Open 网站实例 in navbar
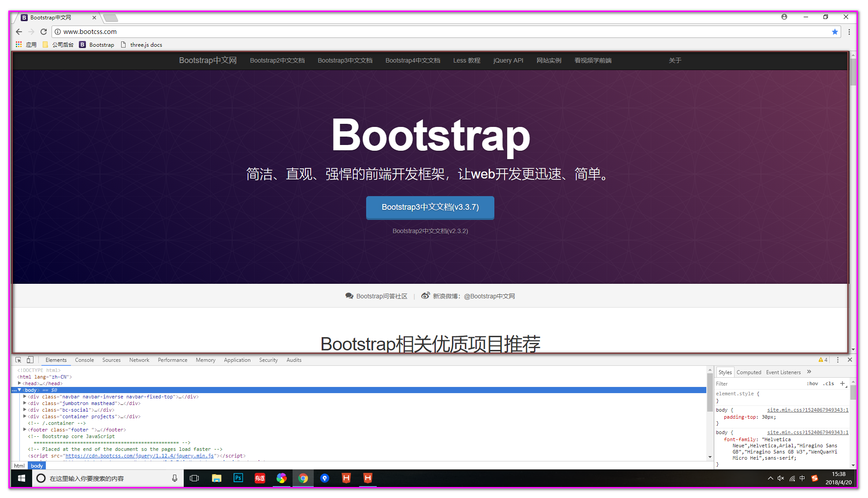The height and width of the screenshot is (498, 868). [549, 60]
